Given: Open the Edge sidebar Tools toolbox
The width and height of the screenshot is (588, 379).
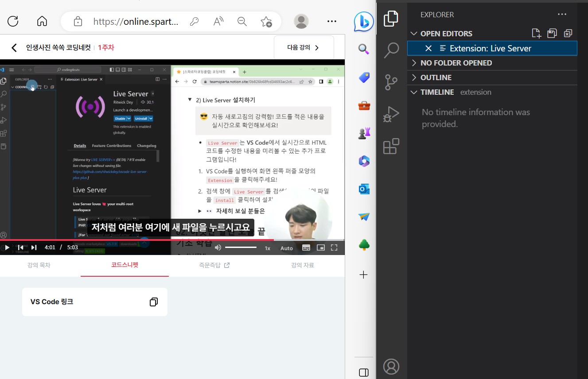Looking at the screenshot, I should [364, 105].
